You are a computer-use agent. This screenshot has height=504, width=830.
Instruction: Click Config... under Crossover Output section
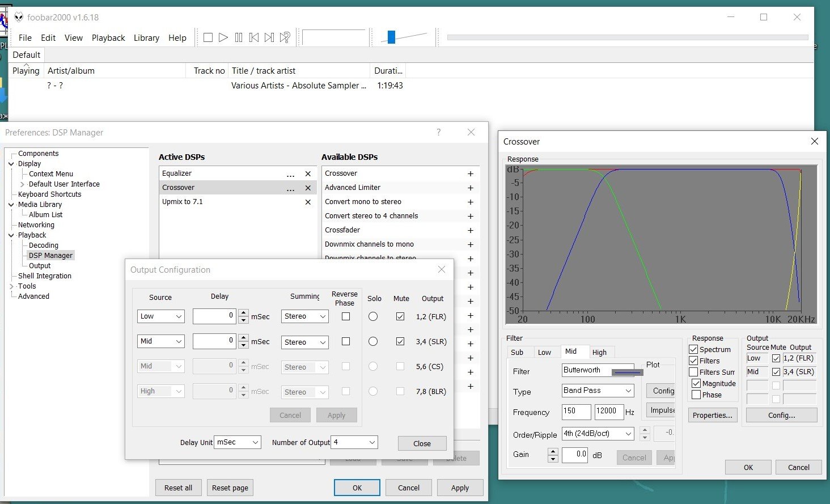(x=782, y=415)
